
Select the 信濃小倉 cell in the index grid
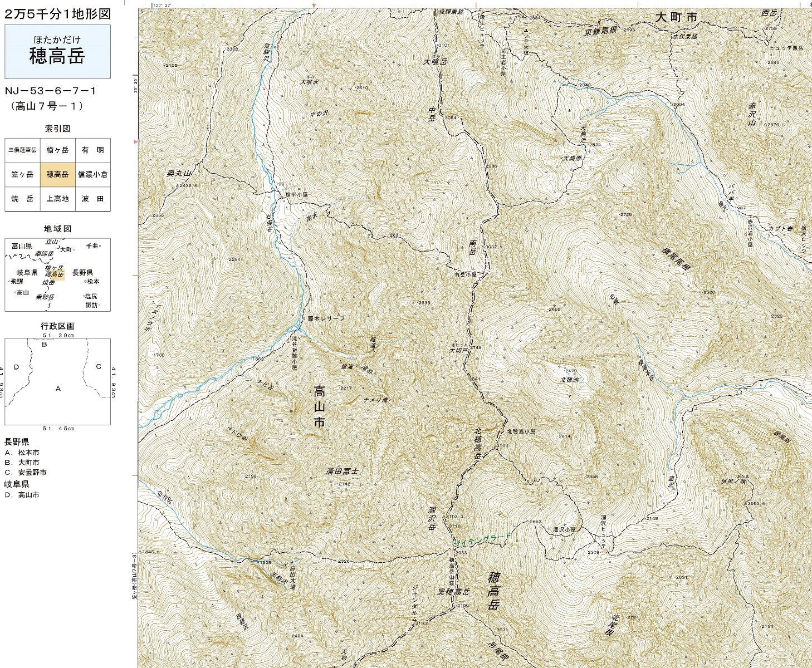click(92, 174)
